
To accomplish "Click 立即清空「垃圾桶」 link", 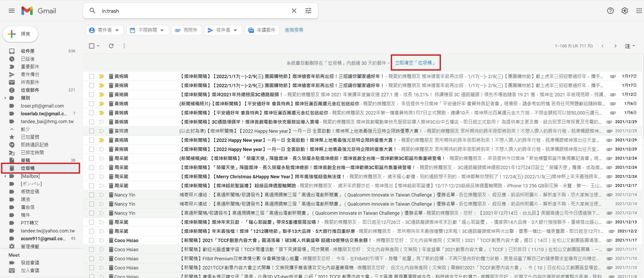I will click(x=415, y=63).
